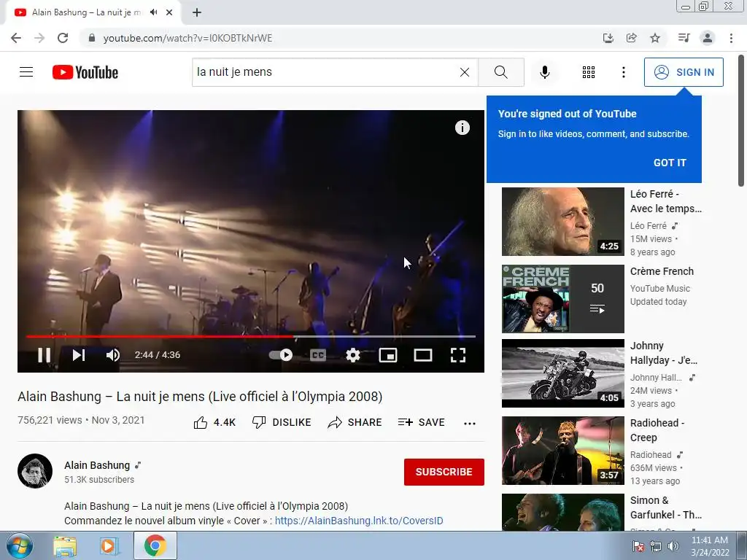
Task: Clear the search query with X
Action: (x=465, y=72)
